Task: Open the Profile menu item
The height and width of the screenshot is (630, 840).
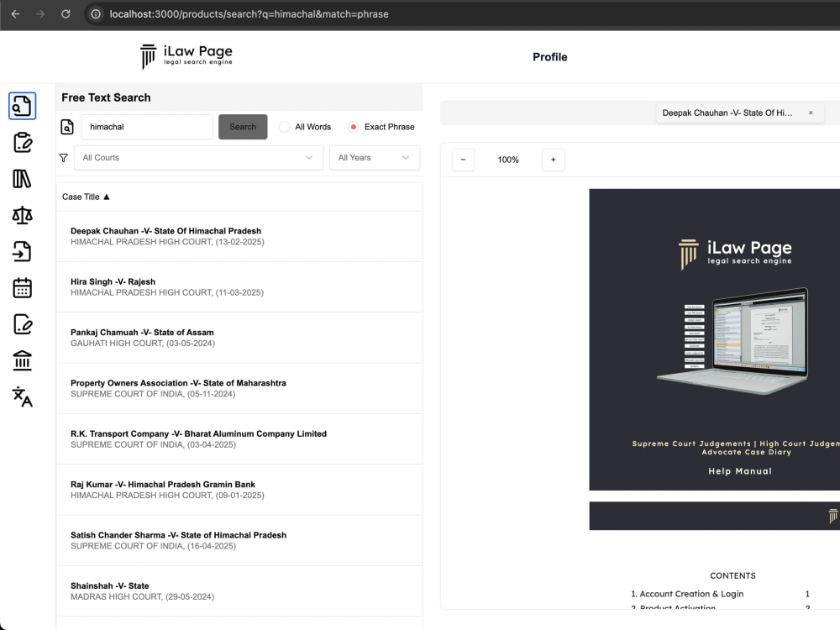Action: pyautogui.click(x=549, y=57)
